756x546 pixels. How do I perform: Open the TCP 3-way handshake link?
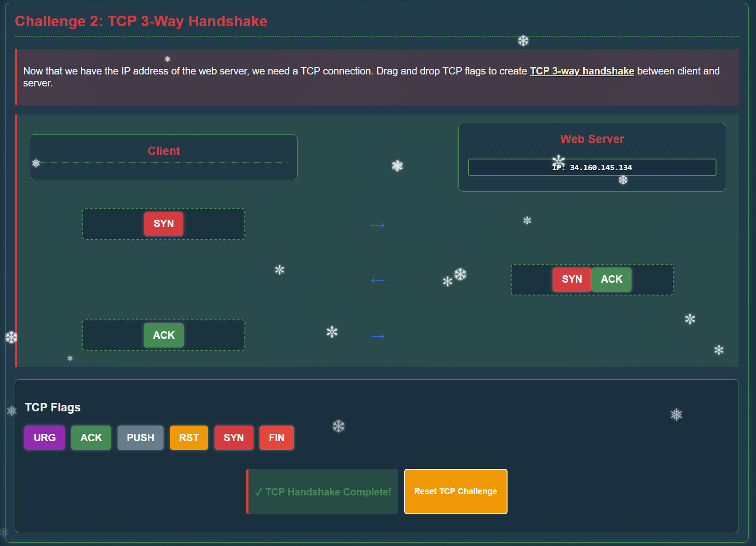coord(582,71)
